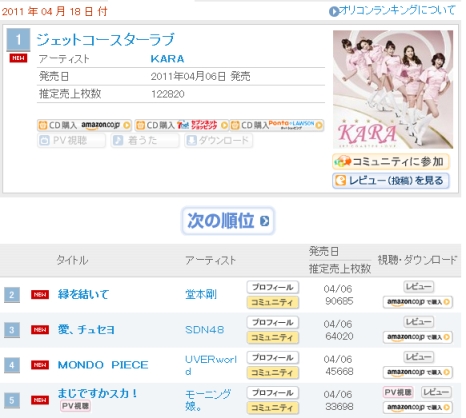Open title 縁を結いて

point(83,294)
